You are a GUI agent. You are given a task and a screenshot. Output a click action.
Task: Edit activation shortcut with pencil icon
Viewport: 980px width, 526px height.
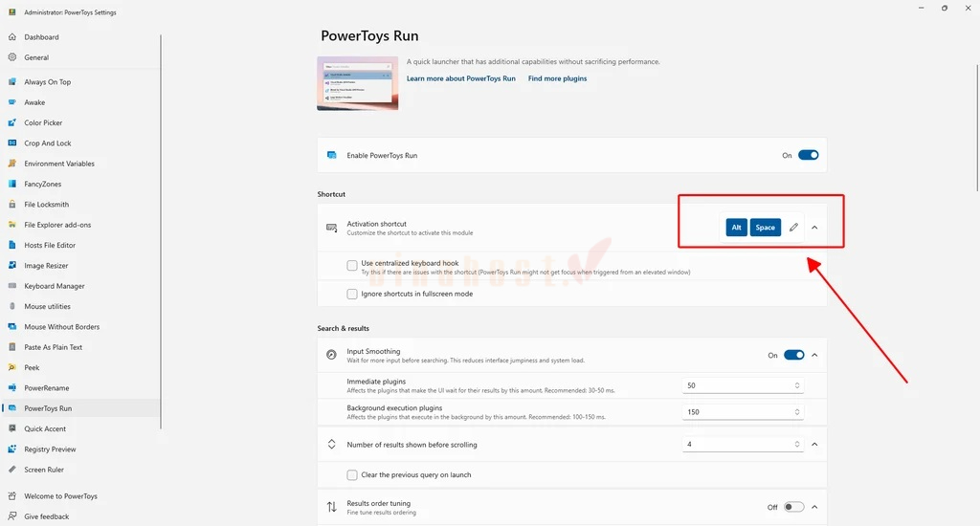click(x=793, y=228)
